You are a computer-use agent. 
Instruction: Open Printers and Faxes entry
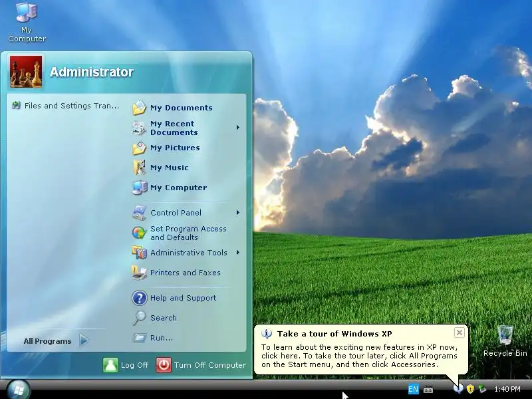click(x=187, y=273)
